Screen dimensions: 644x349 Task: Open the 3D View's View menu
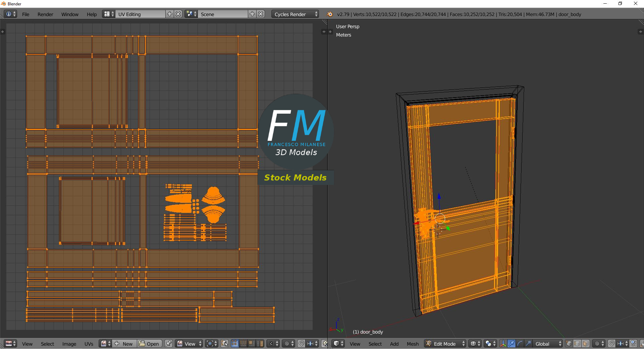355,344
